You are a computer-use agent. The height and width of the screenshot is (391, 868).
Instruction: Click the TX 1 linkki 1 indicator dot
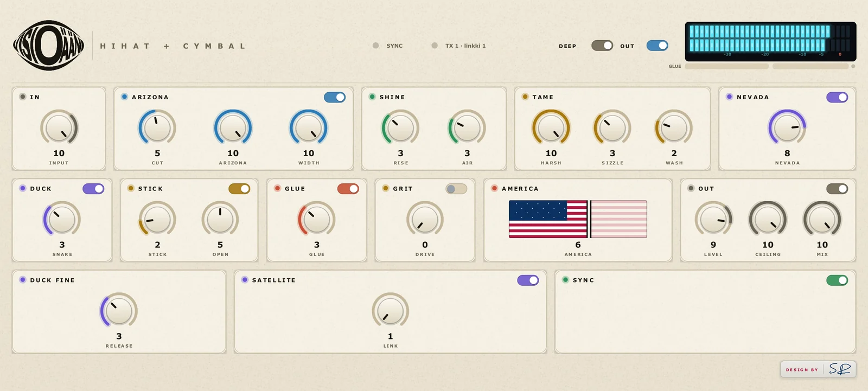pyautogui.click(x=435, y=46)
